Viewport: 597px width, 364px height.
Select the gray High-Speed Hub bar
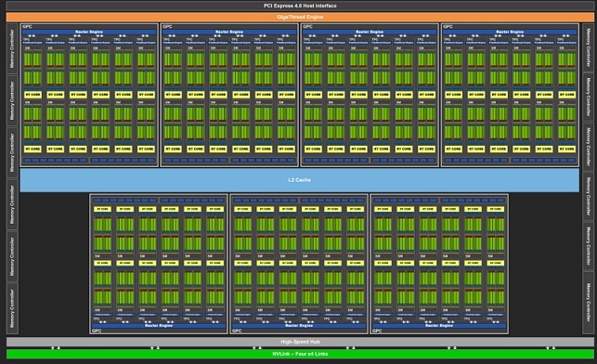pos(300,342)
